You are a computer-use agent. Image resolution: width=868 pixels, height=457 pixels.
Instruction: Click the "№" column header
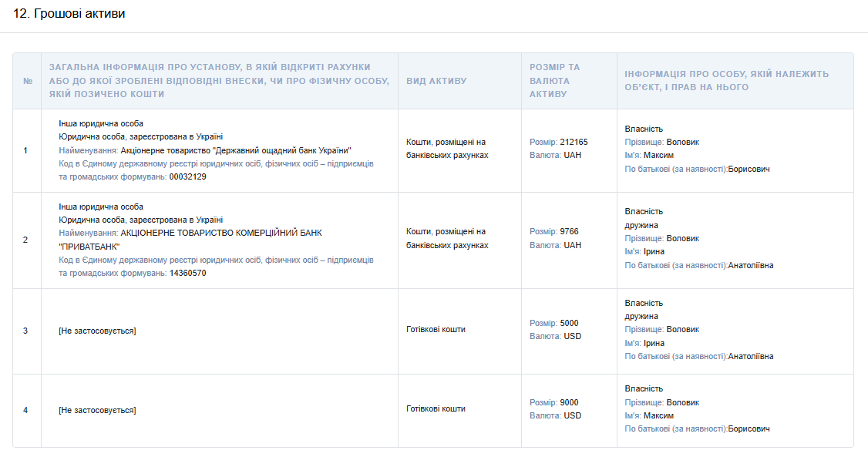point(27,81)
